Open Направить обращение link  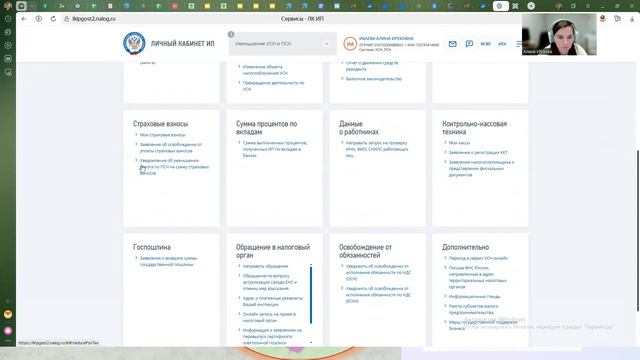coord(265,266)
